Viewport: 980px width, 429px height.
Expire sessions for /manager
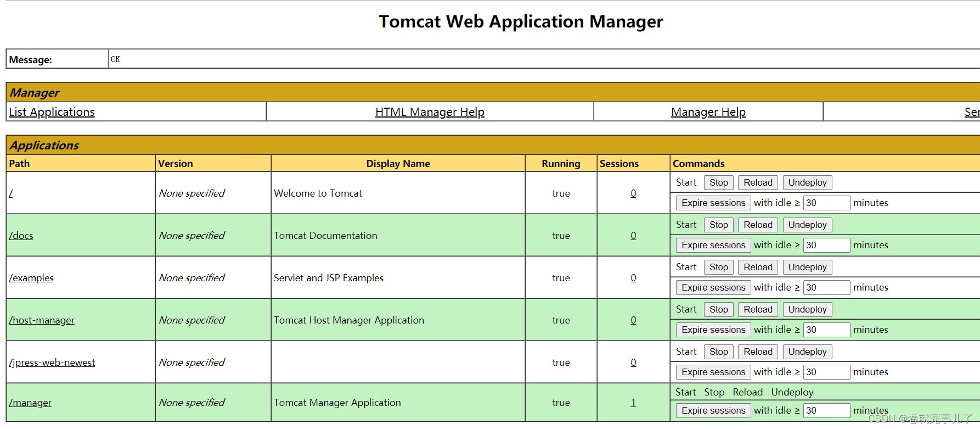pos(713,410)
